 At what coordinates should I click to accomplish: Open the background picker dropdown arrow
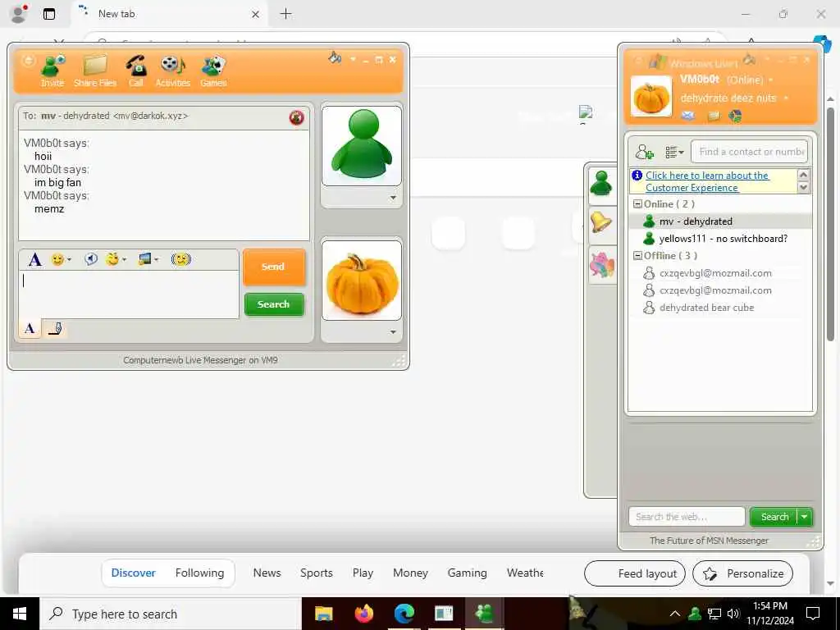[157, 260]
